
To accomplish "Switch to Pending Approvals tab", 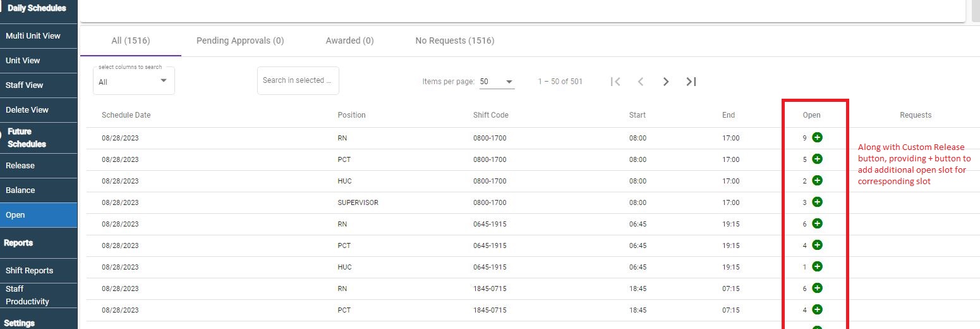I will coord(240,40).
